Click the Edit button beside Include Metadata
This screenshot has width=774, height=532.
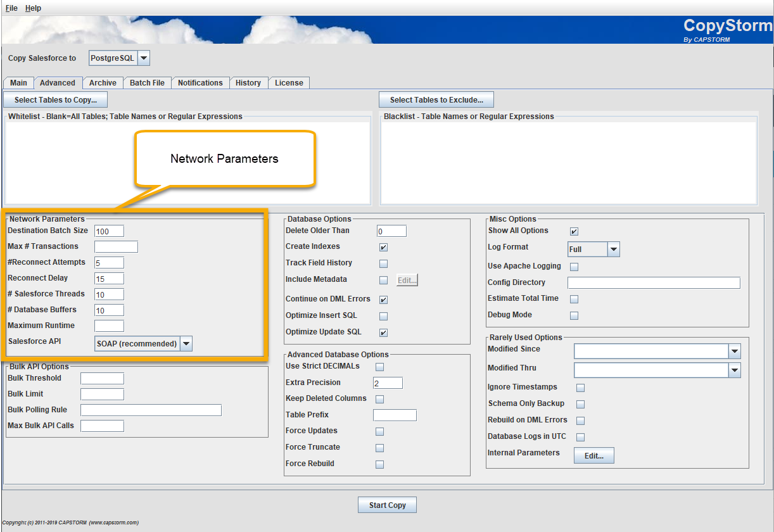coord(407,280)
